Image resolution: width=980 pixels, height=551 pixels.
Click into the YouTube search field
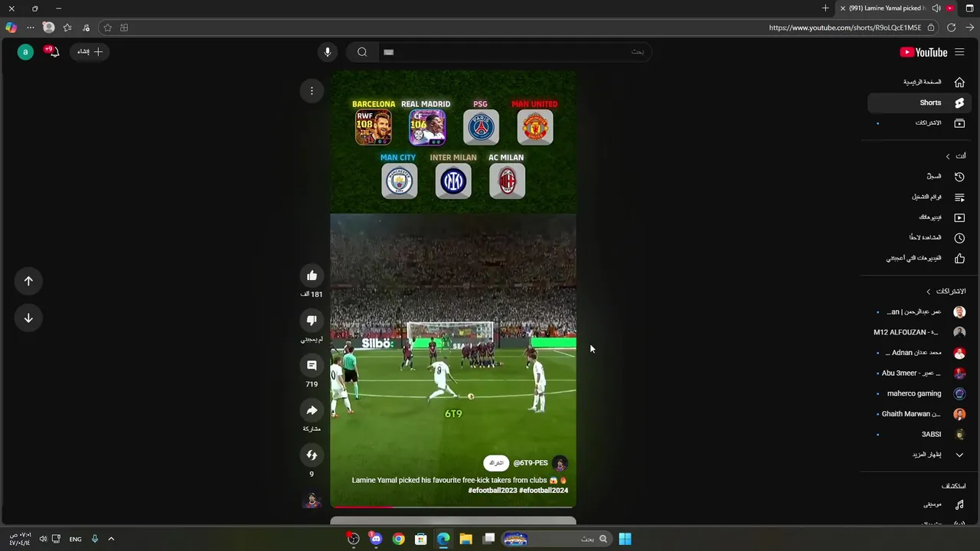tap(514, 52)
